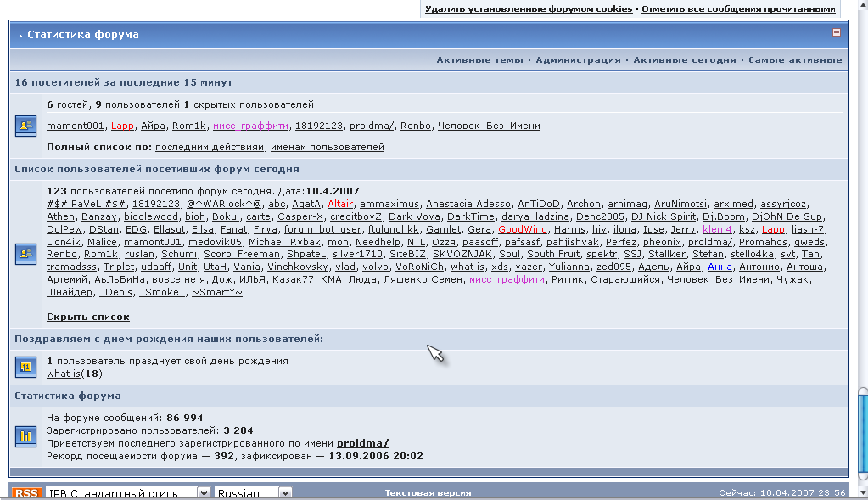Click the online visitors icon in the 15-minute row
Screen dimensions: 868x500
25,126
